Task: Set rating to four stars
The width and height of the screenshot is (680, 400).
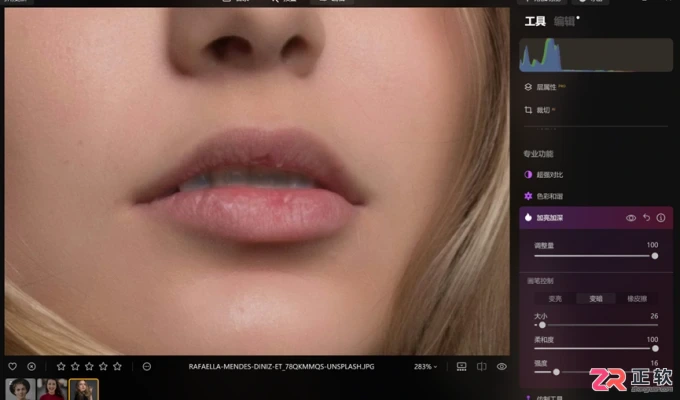Action: (x=103, y=367)
